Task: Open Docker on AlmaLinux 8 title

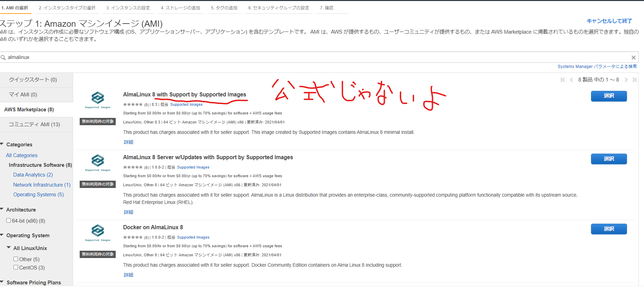Action: click(x=153, y=227)
